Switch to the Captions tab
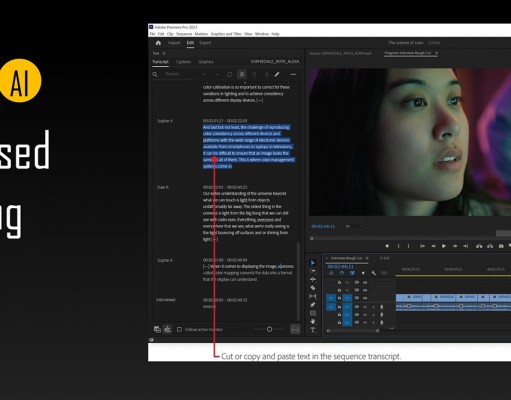511x400 pixels. tap(183, 62)
